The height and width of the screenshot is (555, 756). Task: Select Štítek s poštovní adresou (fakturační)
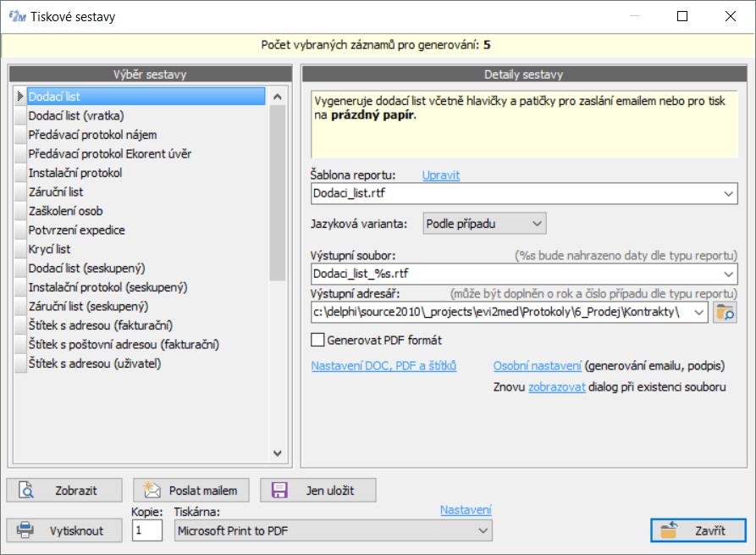pos(146,345)
